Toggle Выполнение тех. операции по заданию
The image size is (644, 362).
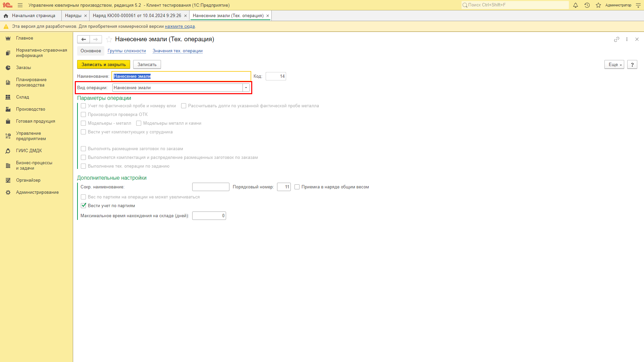(84, 166)
